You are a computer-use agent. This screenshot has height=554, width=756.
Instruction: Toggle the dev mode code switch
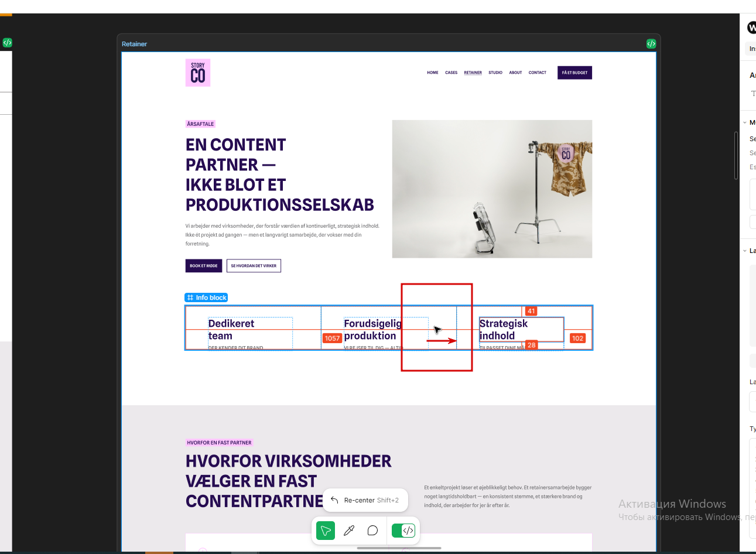pyautogui.click(x=403, y=531)
